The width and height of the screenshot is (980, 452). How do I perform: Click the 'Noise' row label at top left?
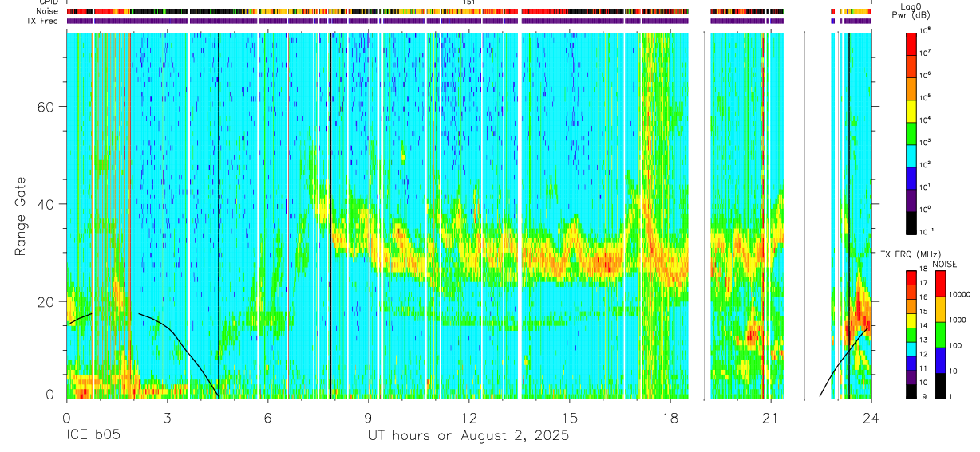[x=48, y=11]
